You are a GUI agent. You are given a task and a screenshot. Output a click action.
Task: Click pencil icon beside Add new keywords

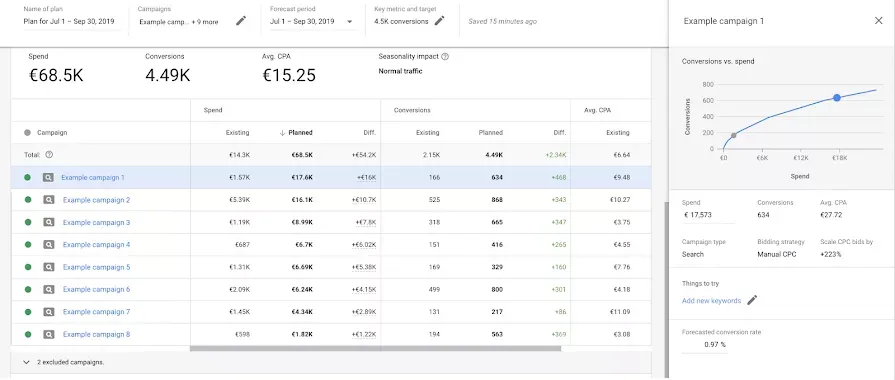click(x=752, y=300)
